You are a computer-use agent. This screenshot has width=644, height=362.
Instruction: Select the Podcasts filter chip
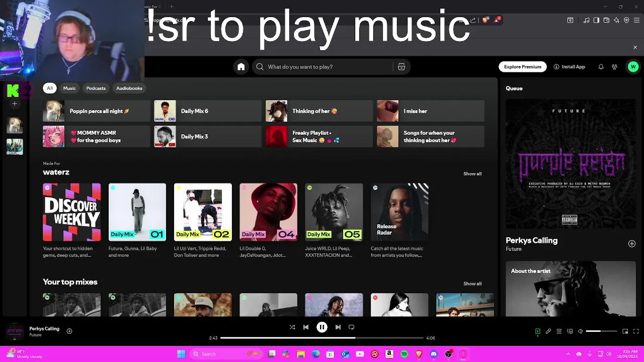[96, 88]
